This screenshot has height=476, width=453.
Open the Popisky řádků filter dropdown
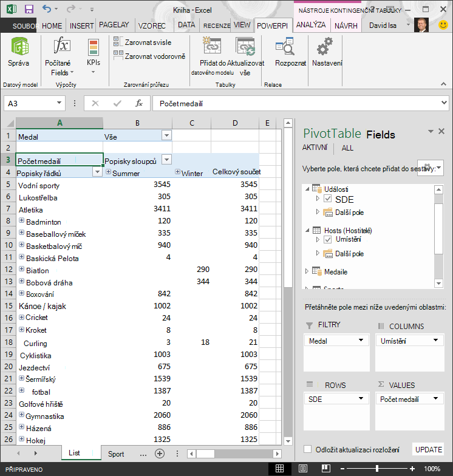[97, 172]
